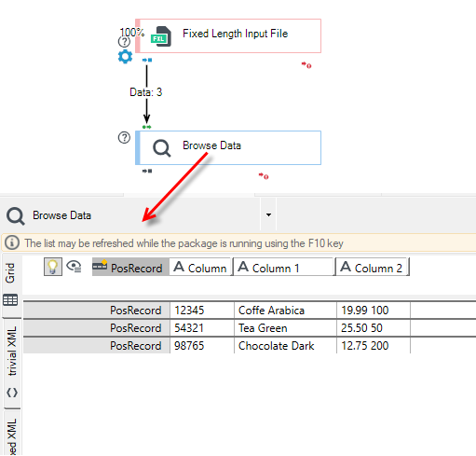The image size is (476, 456).
Task: Click blue output port of Fixed Length Input File
Action: [147, 60]
